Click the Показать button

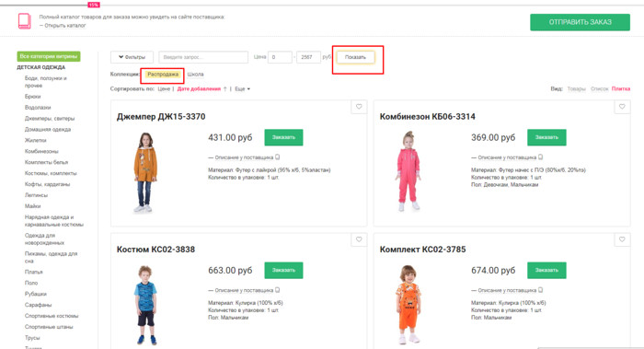coord(356,57)
